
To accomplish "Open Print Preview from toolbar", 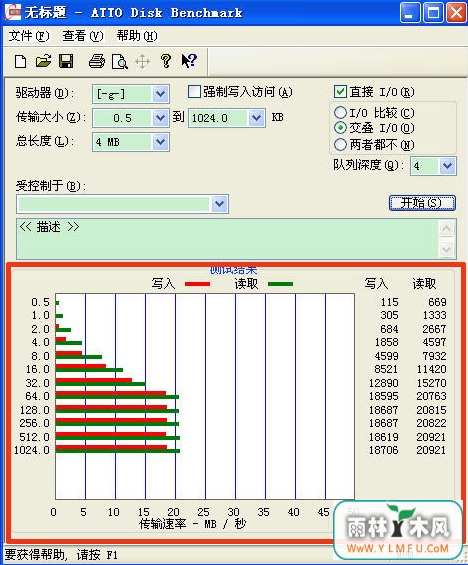I will [120, 61].
